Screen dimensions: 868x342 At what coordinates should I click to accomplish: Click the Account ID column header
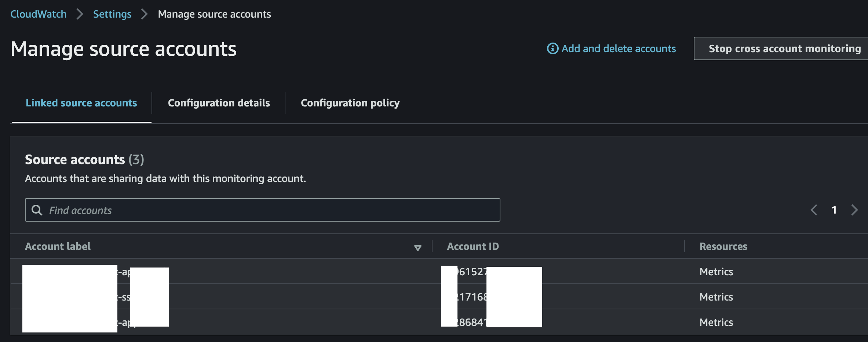tap(472, 246)
